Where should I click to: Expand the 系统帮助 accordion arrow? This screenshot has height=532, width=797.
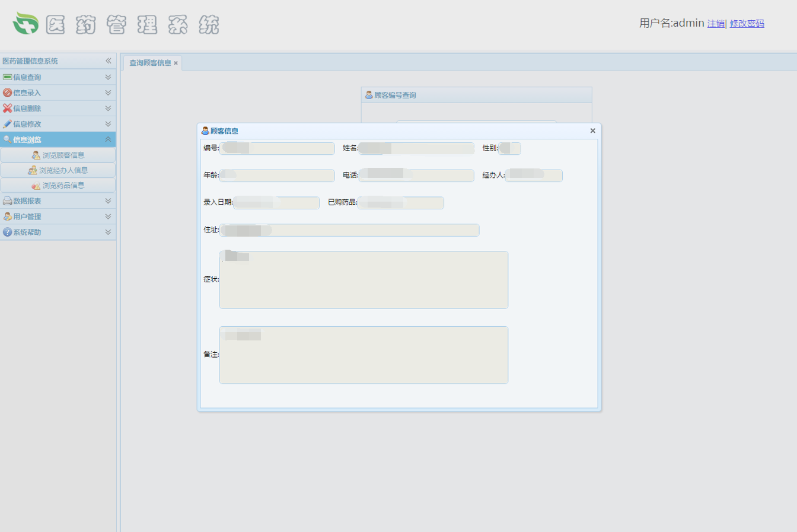point(108,232)
